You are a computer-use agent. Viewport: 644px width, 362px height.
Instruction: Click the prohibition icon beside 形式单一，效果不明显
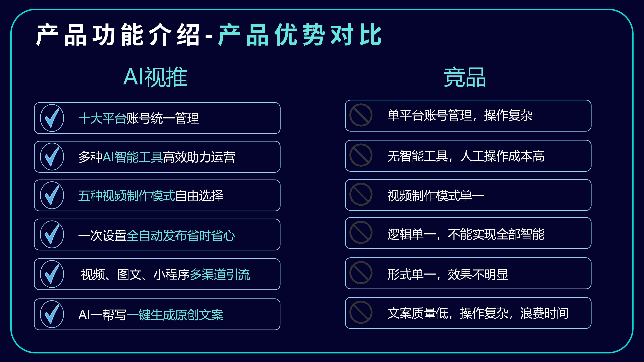coord(361,273)
